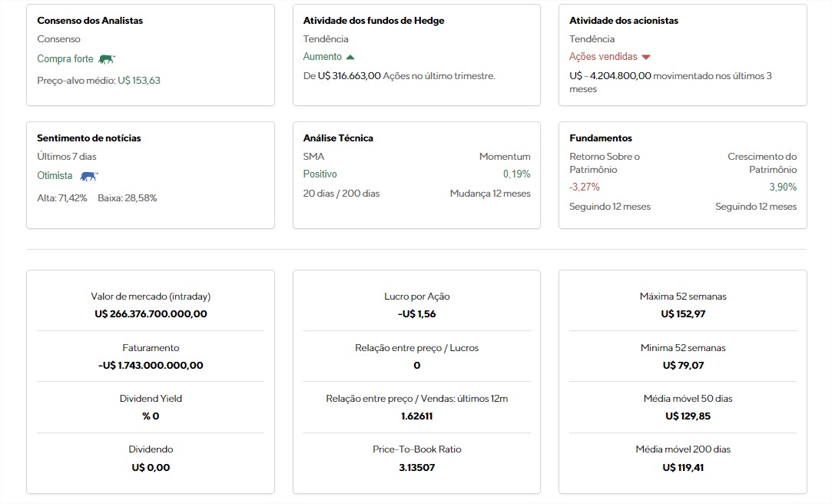This screenshot has width=832, height=504.
Task: Open the Compra forte consensus rating
Action: [x=65, y=58]
